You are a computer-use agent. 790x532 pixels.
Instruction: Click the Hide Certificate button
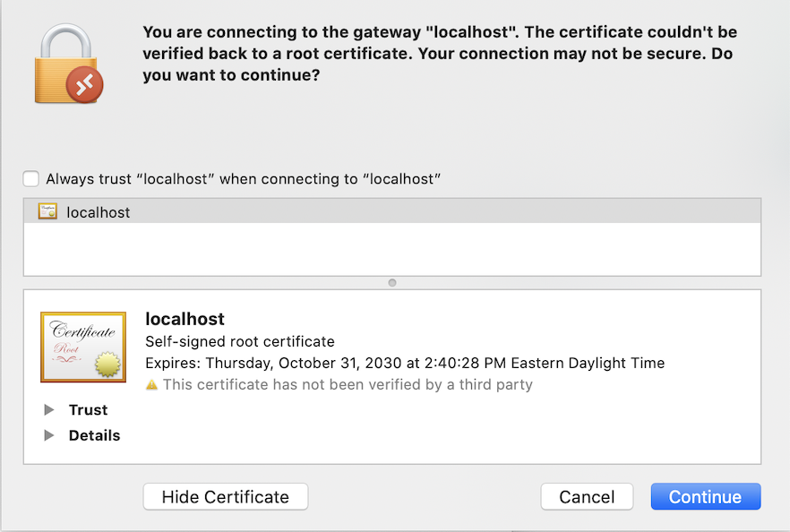pos(226,497)
